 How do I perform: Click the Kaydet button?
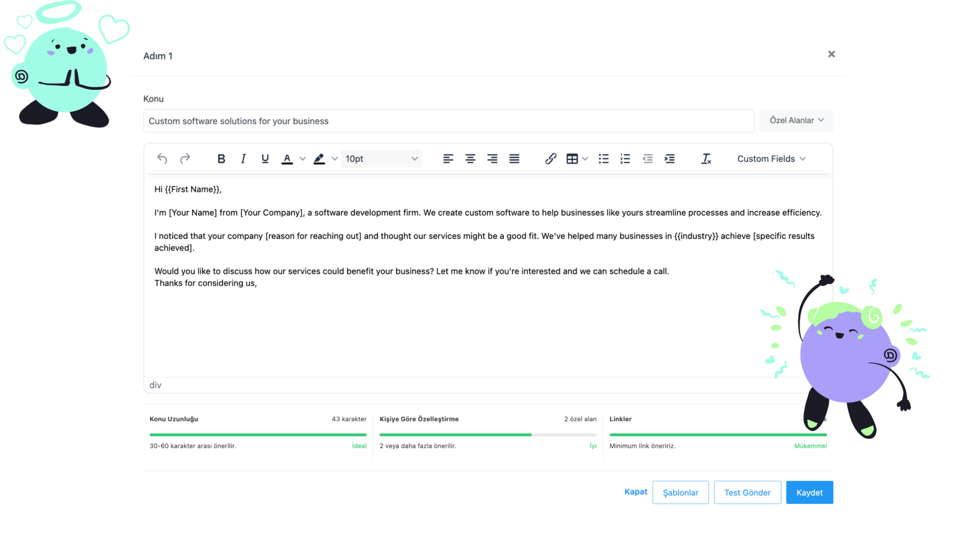(809, 492)
